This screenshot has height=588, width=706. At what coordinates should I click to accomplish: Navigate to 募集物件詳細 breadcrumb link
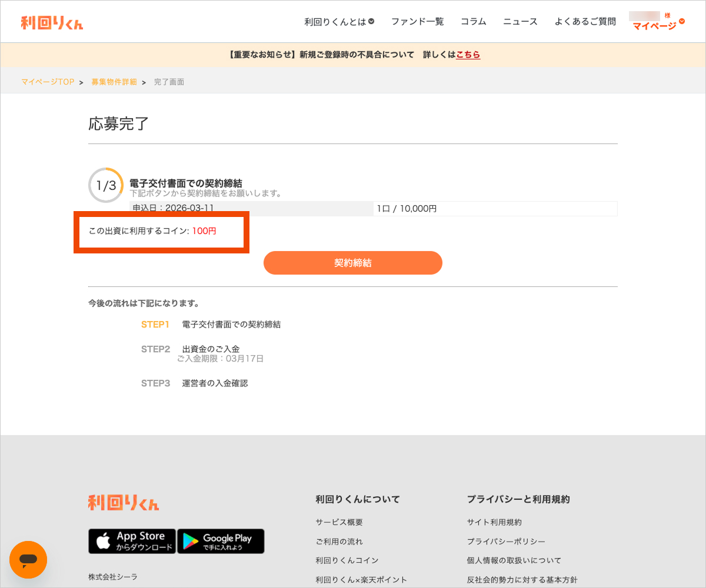[114, 82]
